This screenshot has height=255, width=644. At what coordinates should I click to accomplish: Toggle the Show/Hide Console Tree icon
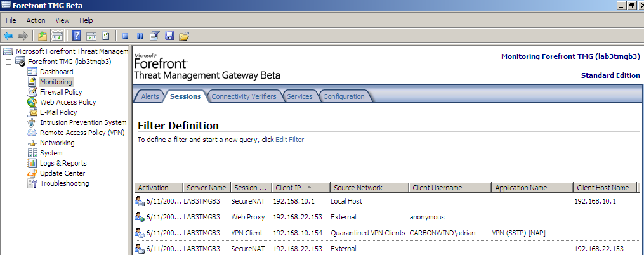pyautogui.click(x=57, y=36)
